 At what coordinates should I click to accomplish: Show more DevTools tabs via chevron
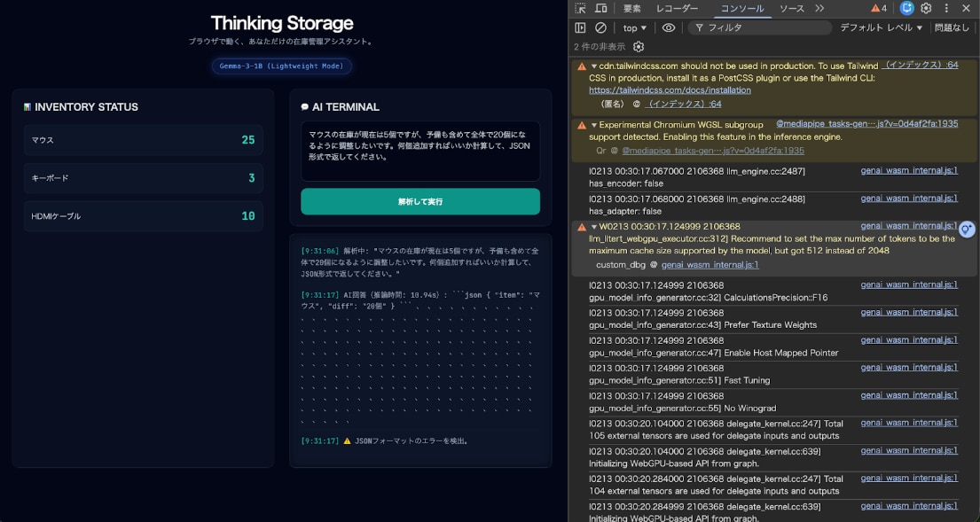pos(819,8)
